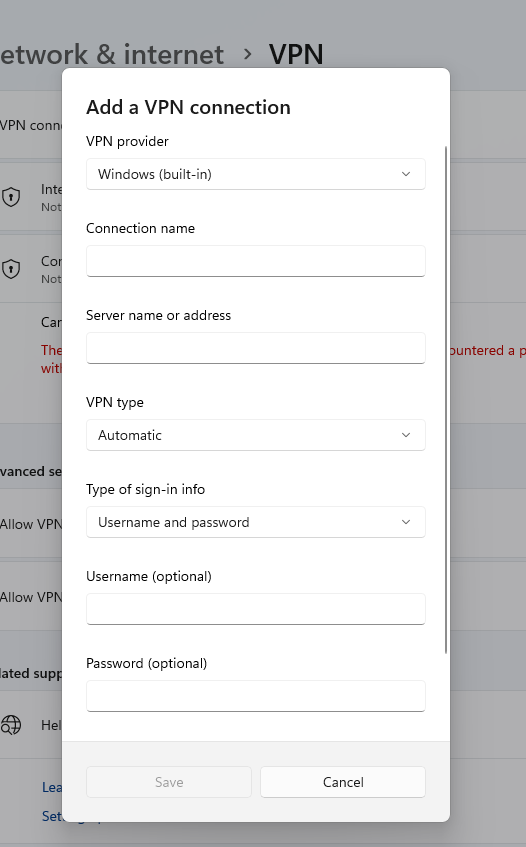Expand the Automatic VPN type dropdown
The width and height of the screenshot is (526, 847).
[x=255, y=435]
